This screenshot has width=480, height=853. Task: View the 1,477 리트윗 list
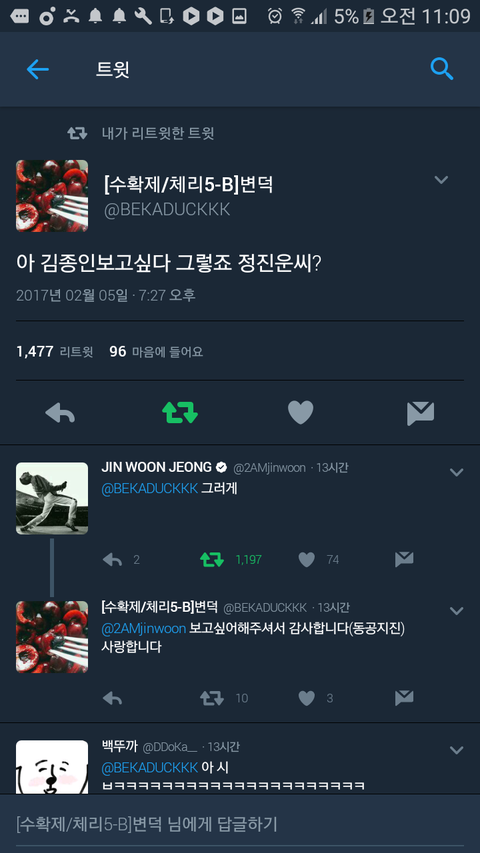pyautogui.click(x=54, y=351)
